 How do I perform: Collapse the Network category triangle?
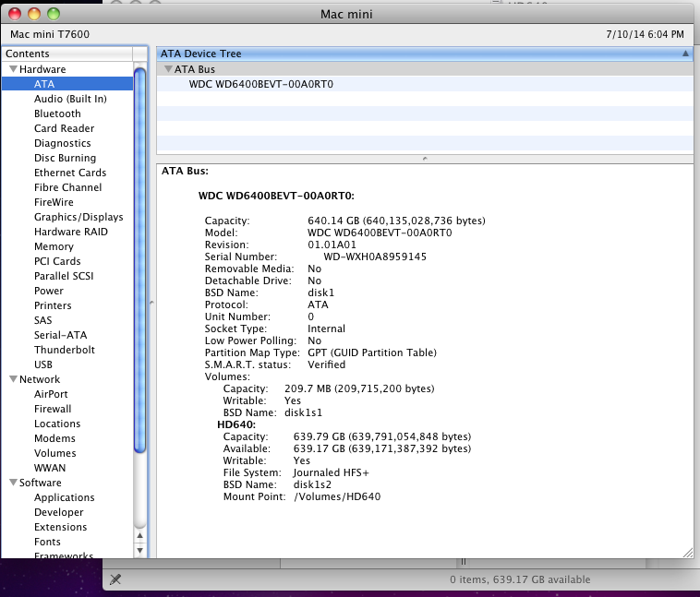(x=12, y=379)
